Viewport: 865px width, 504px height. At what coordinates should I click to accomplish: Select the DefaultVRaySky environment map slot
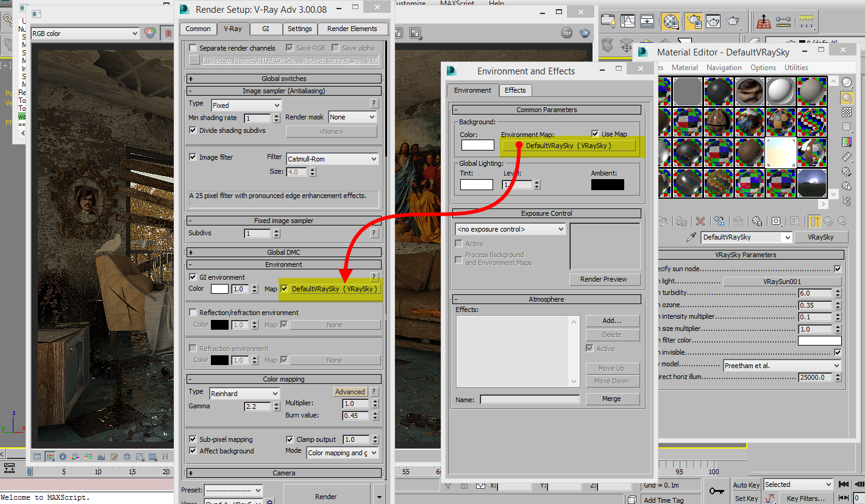570,145
